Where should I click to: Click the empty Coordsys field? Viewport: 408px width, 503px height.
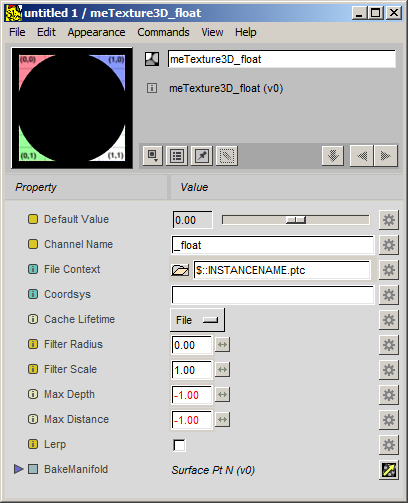273,295
